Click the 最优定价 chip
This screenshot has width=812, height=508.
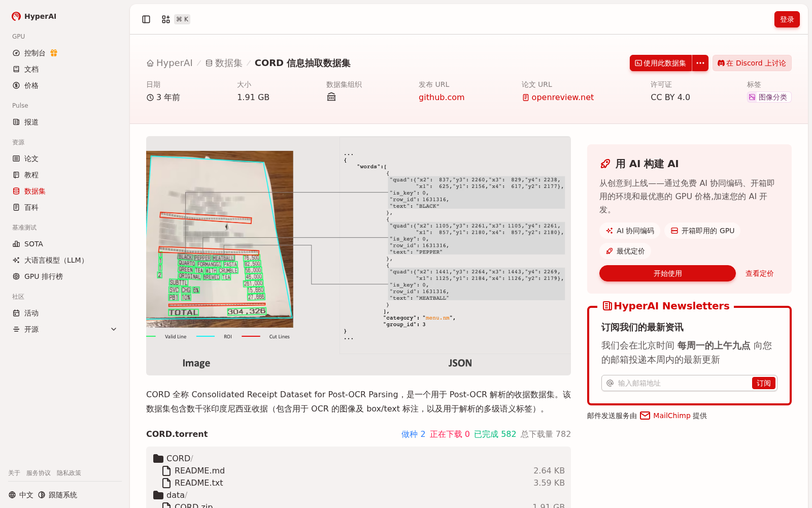point(625,251)
